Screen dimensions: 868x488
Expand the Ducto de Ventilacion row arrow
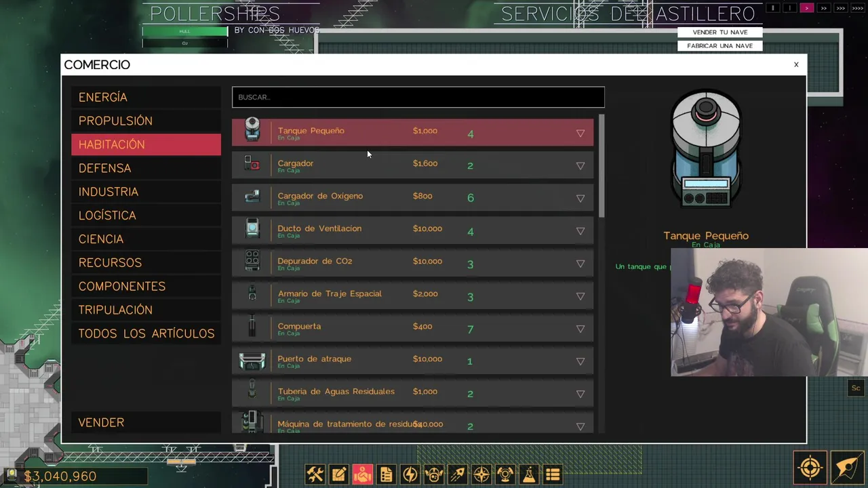pos(580,231)
